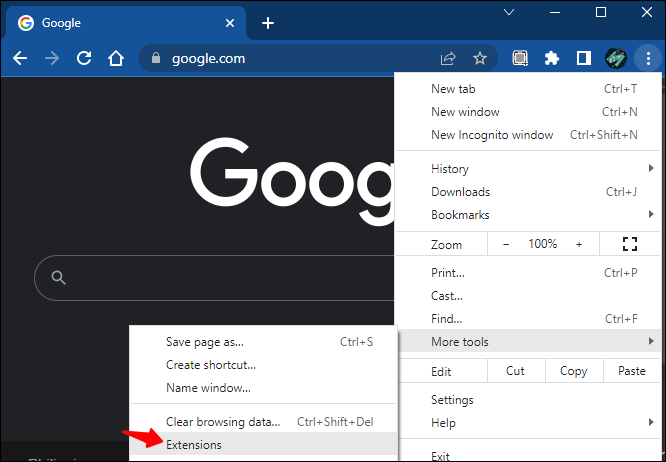This screenshot has width=666, height=462.
Task: Open Clear browsing data... in submenu
Action: pos(263,422)
